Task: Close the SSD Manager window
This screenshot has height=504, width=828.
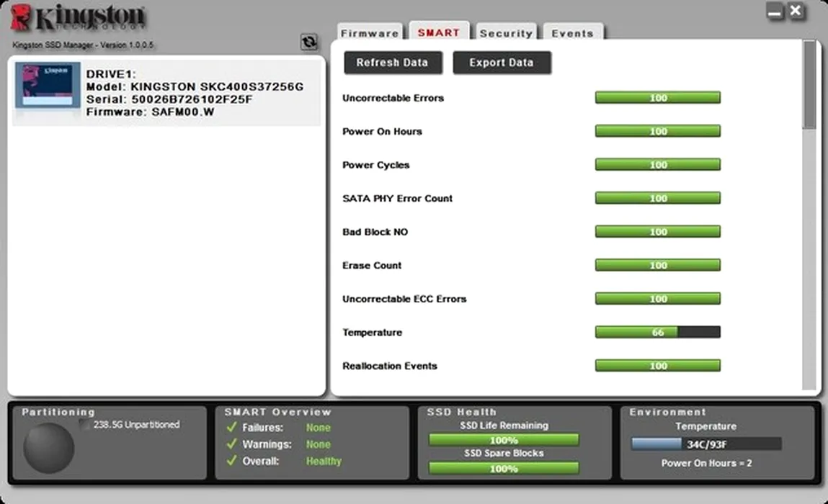Action: coord(795,11)
